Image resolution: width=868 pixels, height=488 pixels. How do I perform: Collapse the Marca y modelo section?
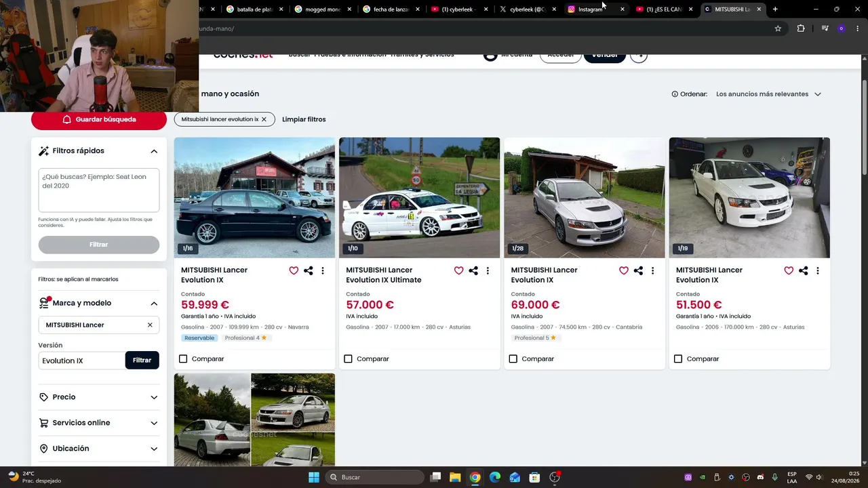point(154,304)
